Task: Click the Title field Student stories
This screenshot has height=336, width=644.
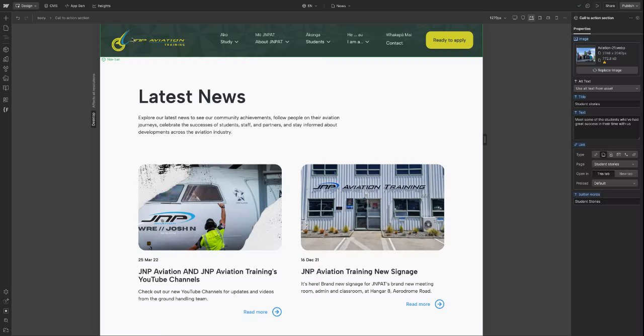Action: coord(607,104)
